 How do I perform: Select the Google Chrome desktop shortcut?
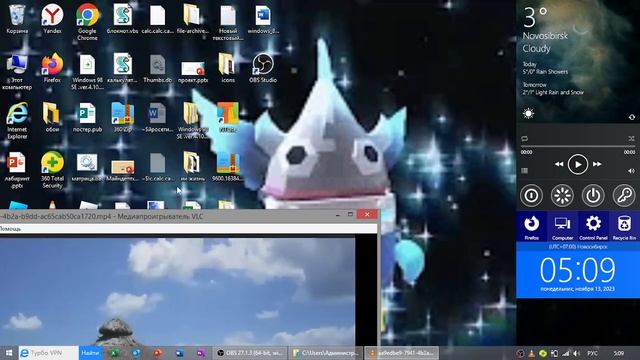[x=87, y=22]
